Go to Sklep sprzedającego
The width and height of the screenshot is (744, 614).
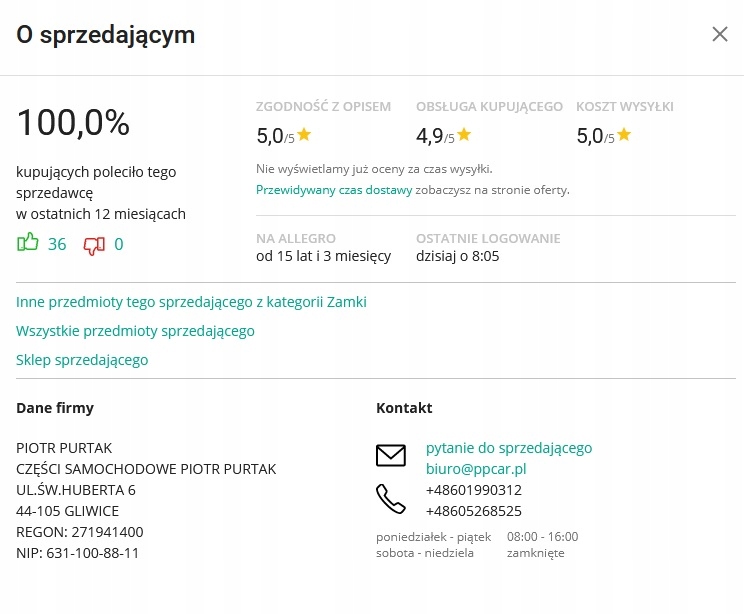82,359
